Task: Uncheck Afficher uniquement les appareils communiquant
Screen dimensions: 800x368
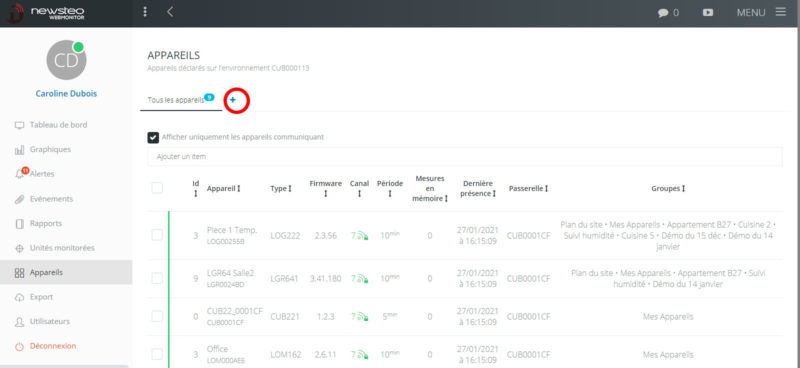Action: (x=153, y=137)
